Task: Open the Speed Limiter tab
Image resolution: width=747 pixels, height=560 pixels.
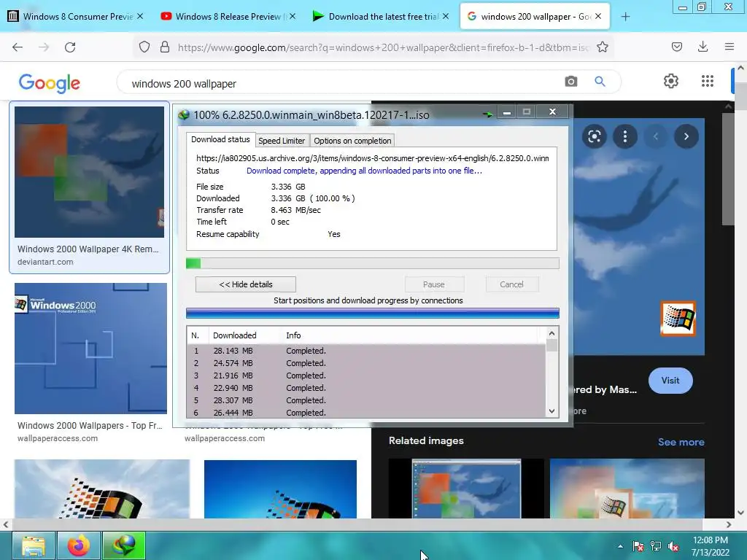Action: (x=282, y=141)
